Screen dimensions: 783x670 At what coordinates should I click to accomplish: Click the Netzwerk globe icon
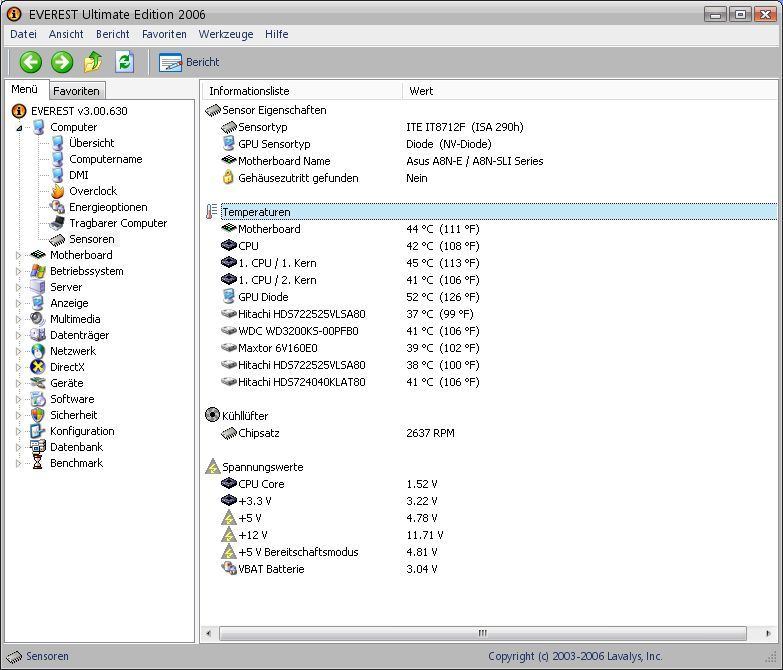(x=38, y=351)
